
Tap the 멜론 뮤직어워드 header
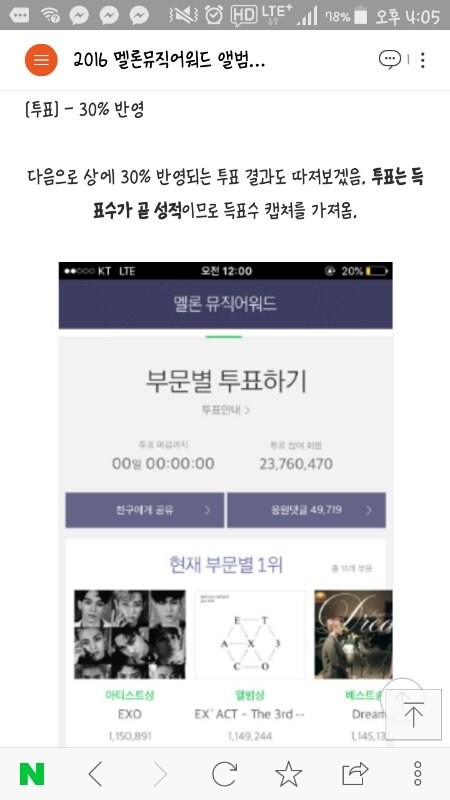(226, 304)
